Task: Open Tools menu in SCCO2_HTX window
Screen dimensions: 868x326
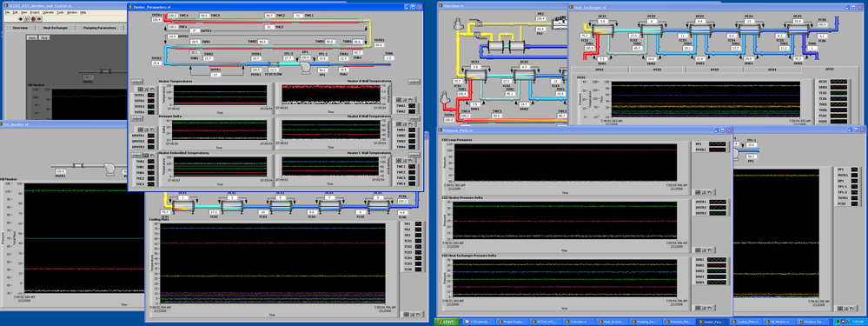Action: 60,13
